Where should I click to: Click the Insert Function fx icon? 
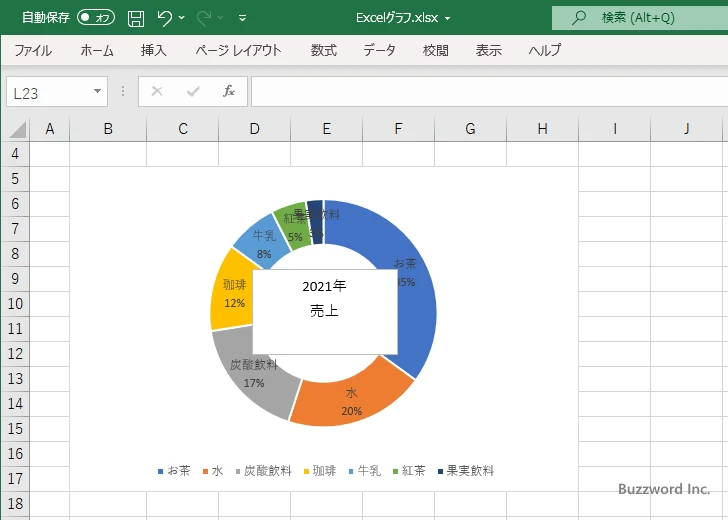point(229,91)
